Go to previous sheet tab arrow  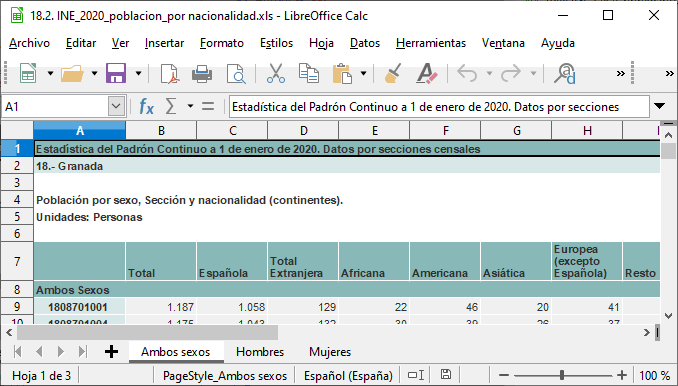39,352
